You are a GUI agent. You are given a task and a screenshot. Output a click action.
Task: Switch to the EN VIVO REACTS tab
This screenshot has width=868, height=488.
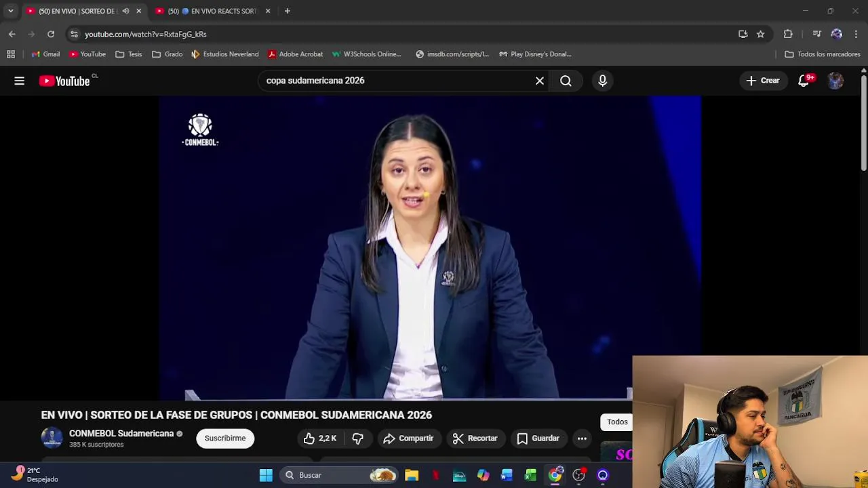[212, 11]
